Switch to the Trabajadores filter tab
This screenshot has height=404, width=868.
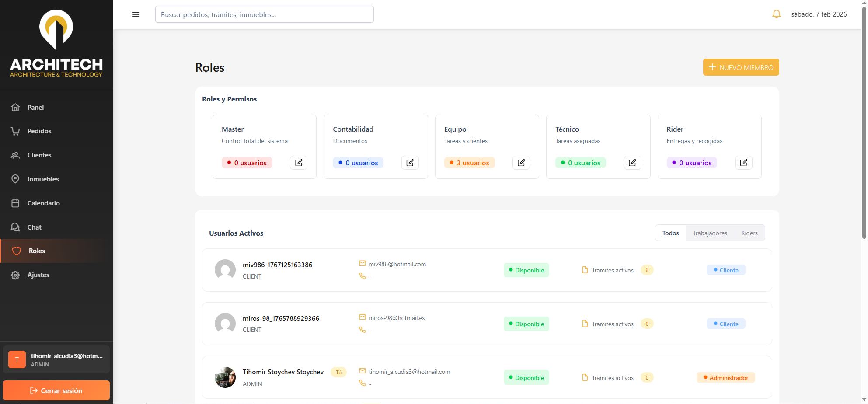[710, 233]
